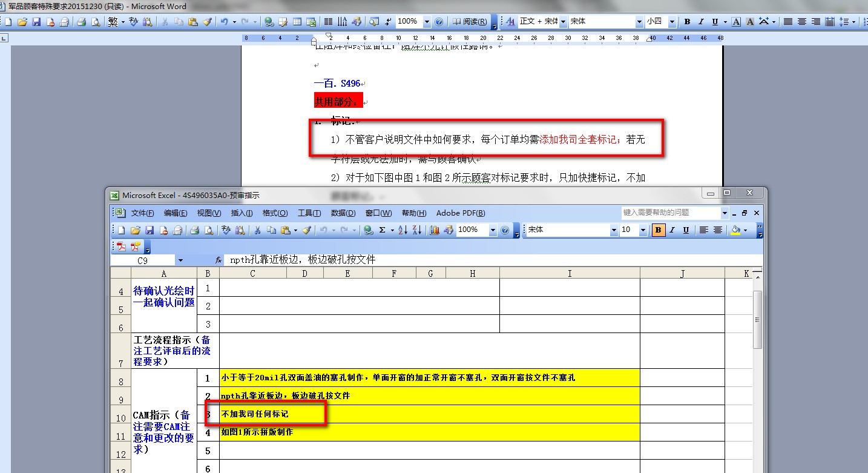
Task: Click the Styles and Formatting icon in Word
Action: (510, 22)
